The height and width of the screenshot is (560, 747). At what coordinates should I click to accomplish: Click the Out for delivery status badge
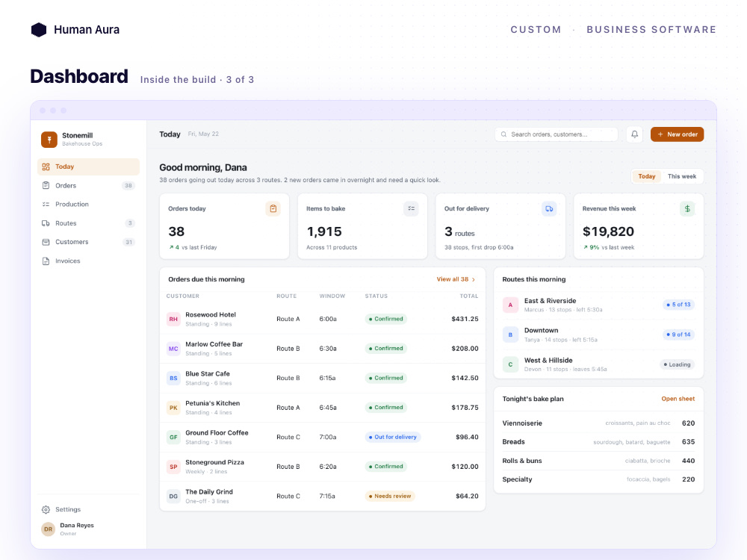(x=393, y=437)
